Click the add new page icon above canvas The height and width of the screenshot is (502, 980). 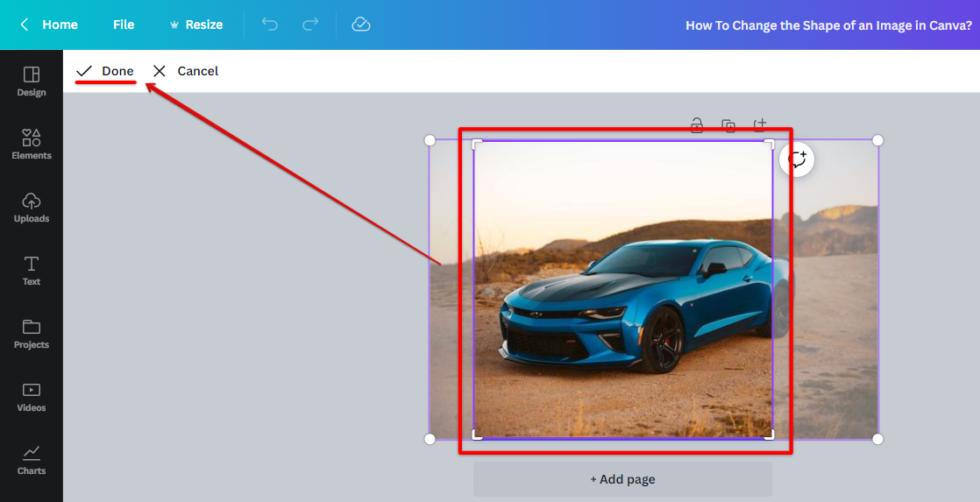760,125
